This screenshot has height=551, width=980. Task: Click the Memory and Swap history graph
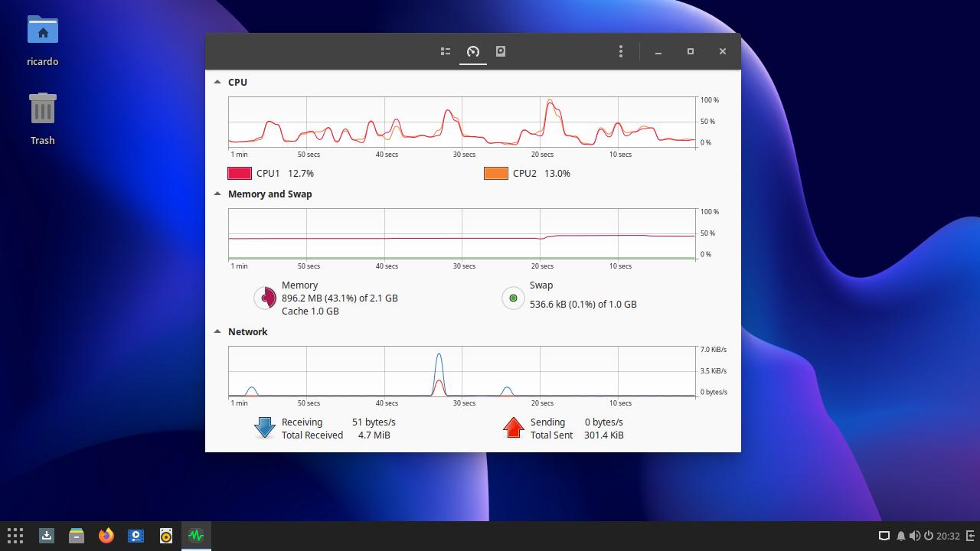(462, 234)
